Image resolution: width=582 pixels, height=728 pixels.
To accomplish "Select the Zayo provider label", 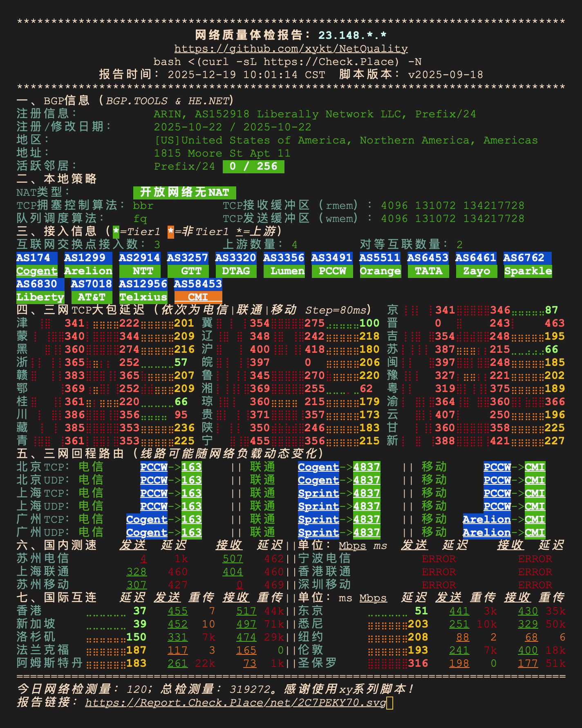I will click(476, 271).
